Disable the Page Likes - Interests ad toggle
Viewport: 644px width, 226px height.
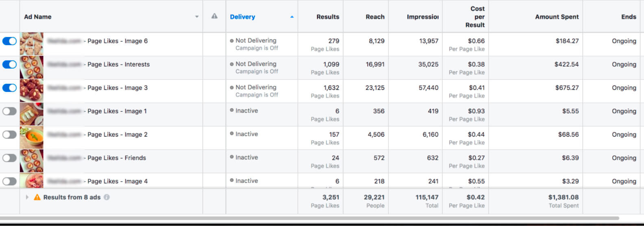[x=9, y=65]
